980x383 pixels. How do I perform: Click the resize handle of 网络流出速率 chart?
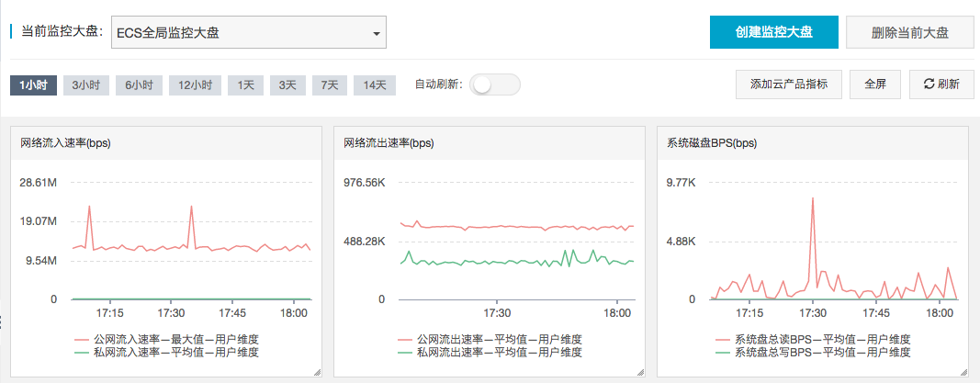(640, 372)
